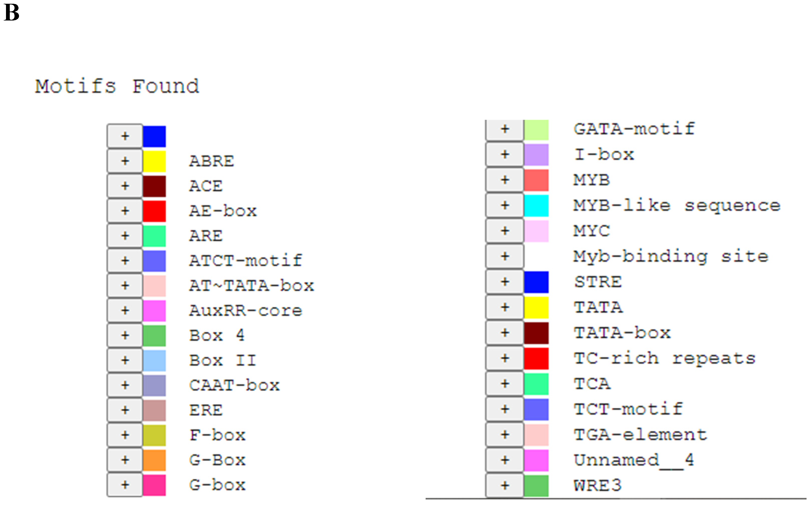Click the orange swatch beside G-Box
The image size is (812, 506).
pos(154,460)
